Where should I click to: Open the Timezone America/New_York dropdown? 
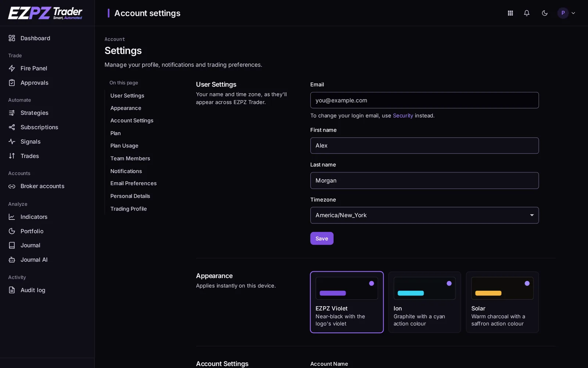(x=424, y=215)
